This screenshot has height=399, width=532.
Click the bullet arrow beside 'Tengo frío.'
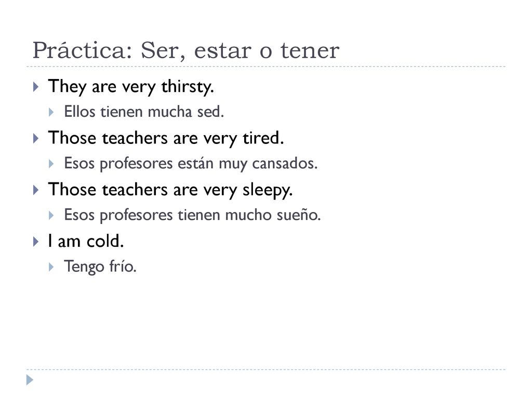51,267
